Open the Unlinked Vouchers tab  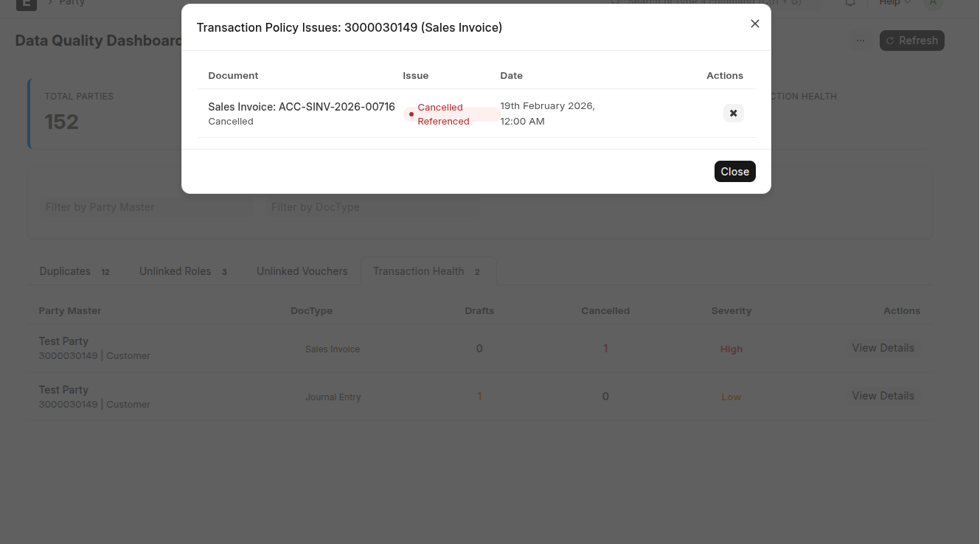pos(302,271)
